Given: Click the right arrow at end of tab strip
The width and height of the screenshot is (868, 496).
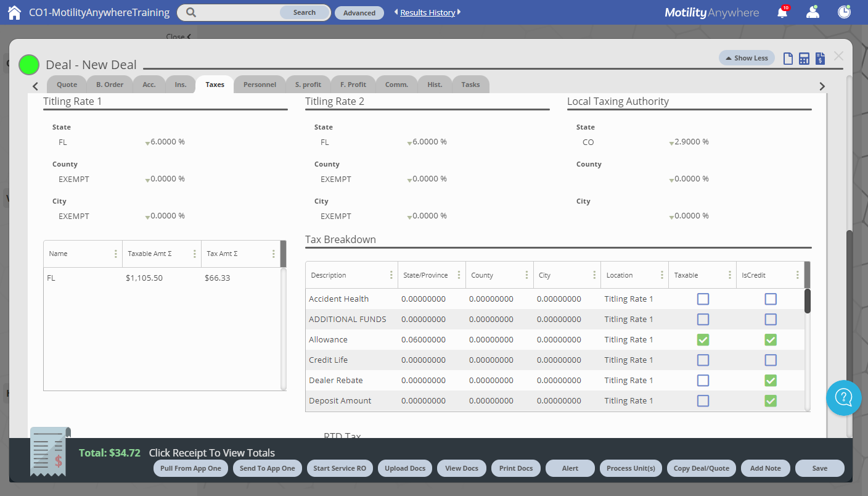Looking at the screenshot, I should click(x=822, y=86).
